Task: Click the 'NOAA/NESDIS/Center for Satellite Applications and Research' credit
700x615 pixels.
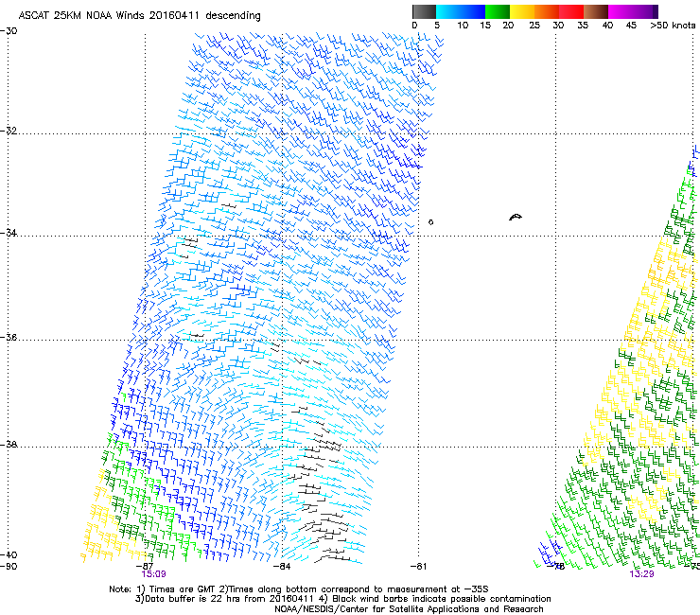Action: tap(409, 609)
